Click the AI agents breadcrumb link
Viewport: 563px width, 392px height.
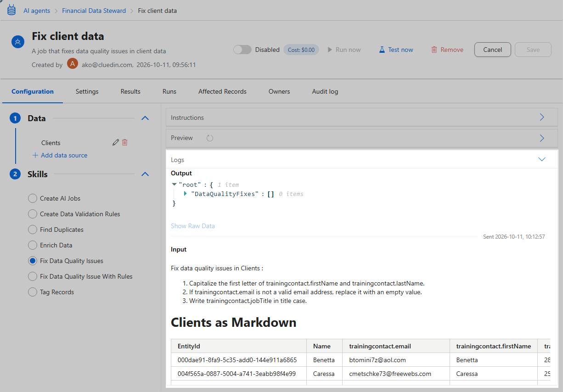tap(37, 11)
